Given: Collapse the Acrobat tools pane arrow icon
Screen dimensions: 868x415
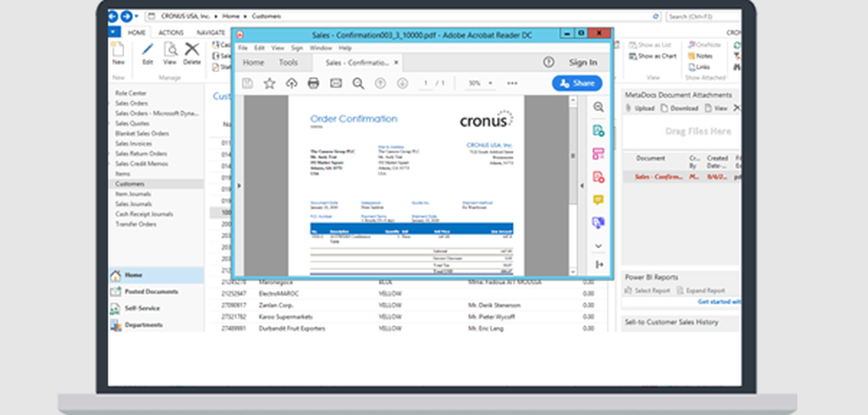Looking at the screenshot, I should pyautogui.click(x=599, y=265).
